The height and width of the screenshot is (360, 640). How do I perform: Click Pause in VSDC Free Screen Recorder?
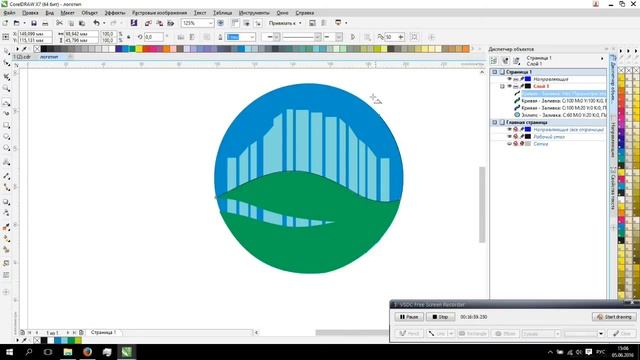point(409,317)
